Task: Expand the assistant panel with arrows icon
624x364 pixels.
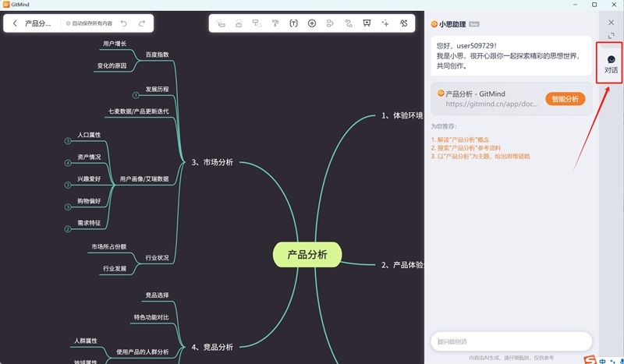Action: (612, 36)
